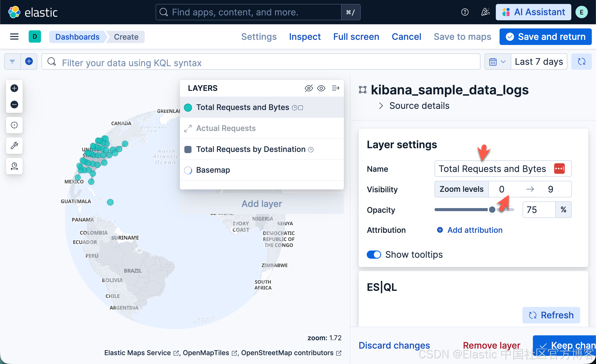The width and height of the screenshot is (596, 364).
Task: Click Full screen menu item
Action: point(356,37)
